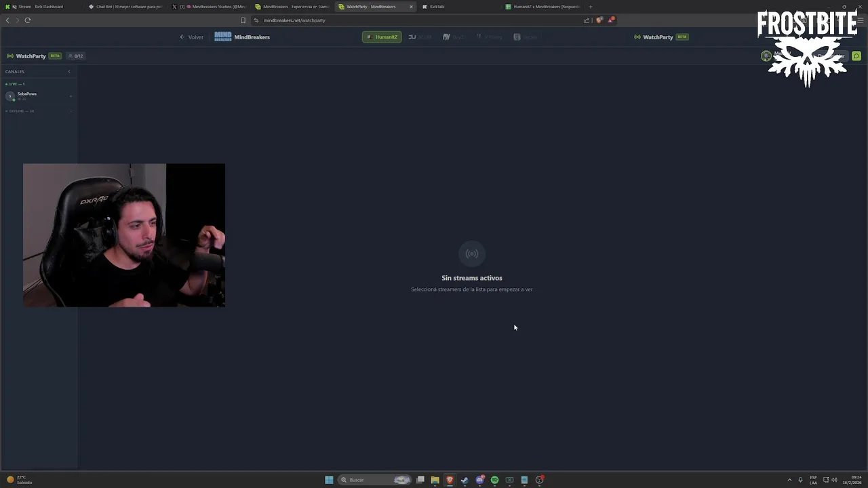Open a new browser tab
The image size is (868, 488).
tap(590, 7)
